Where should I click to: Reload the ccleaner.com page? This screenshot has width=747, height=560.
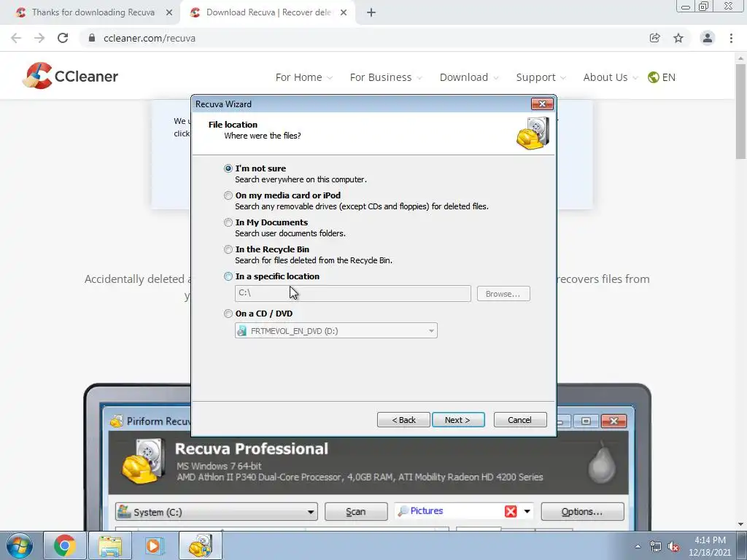point(63,38)
